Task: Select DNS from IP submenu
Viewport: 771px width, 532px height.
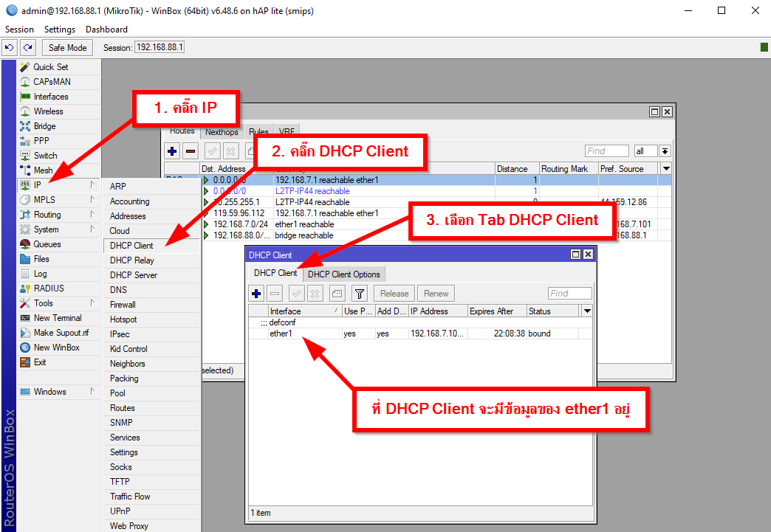Action: click(x=152, y=289)
